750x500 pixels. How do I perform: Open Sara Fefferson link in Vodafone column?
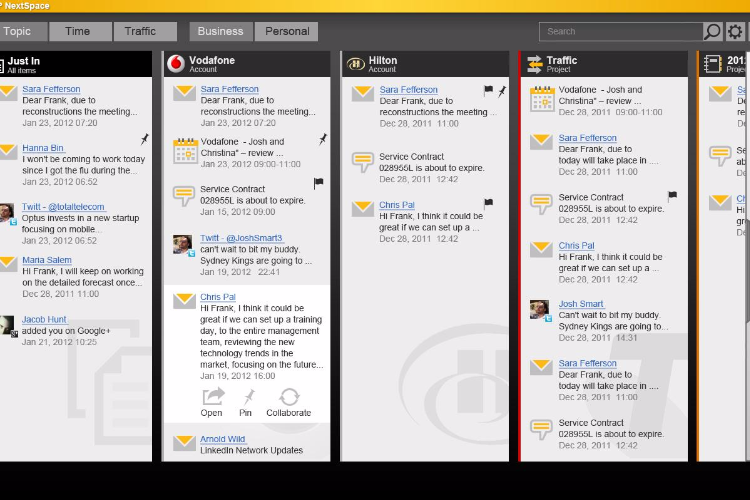230,89
